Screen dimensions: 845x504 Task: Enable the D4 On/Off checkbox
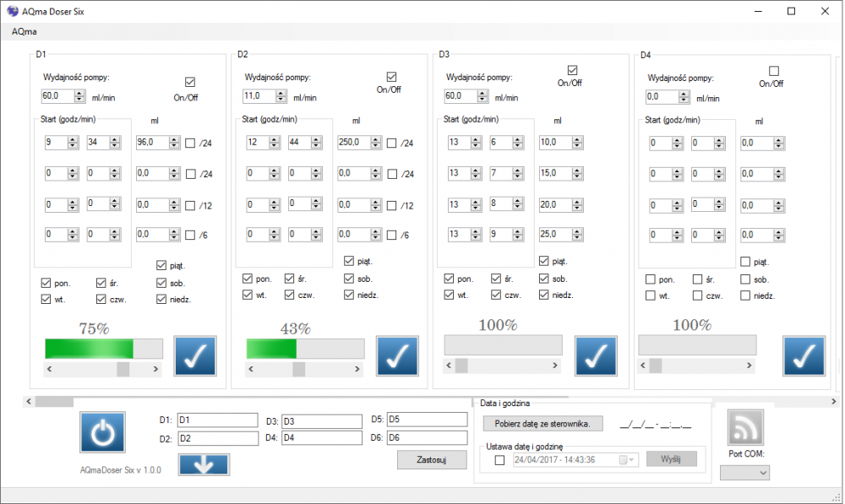tap(773, 71)
